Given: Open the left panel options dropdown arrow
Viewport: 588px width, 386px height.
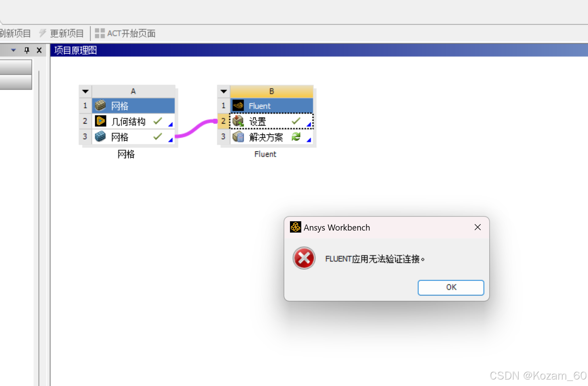Looking at the screenshot, I should pos(14,50).
